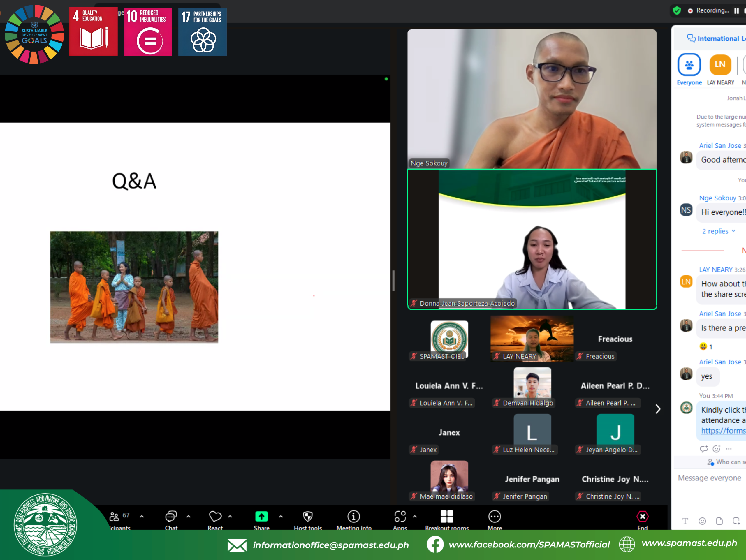The height and width of the screenshot is (560, 746).
Task: Click the panel divider handle beside slide
Action: point(393,281)
